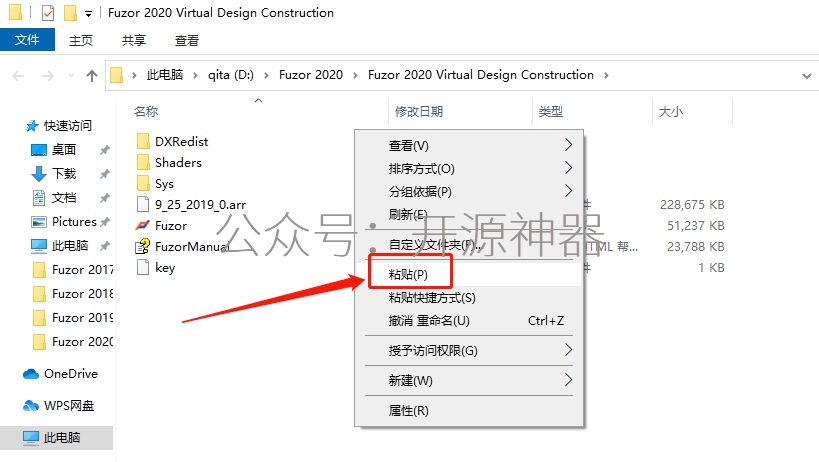Click the Fuzor 2018 folder icon
The height and width of the screenshot is (462, 819).
(x=39, y=294)
